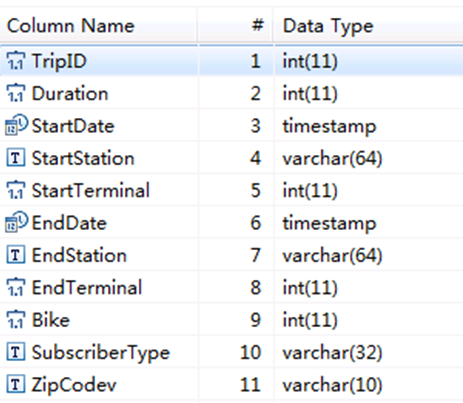Click the numeric icon beside Bike
Screen dimensions: 463x403
coord(16,320)
